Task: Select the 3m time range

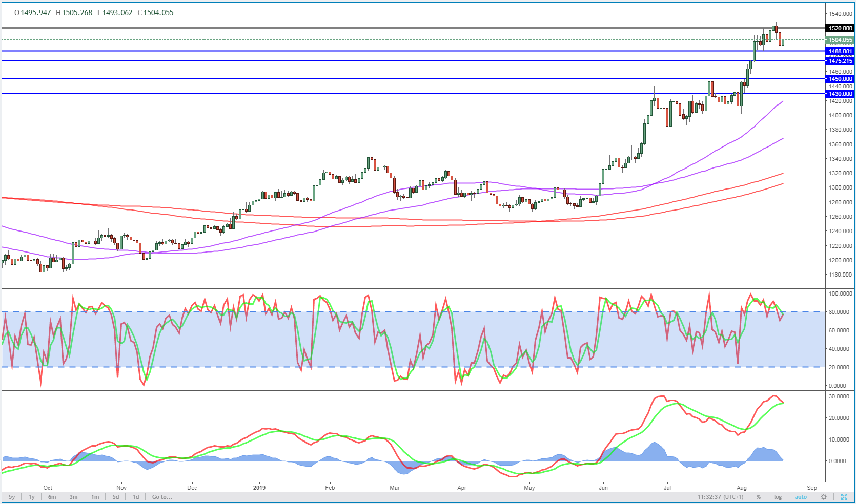Action: point(74,497)
